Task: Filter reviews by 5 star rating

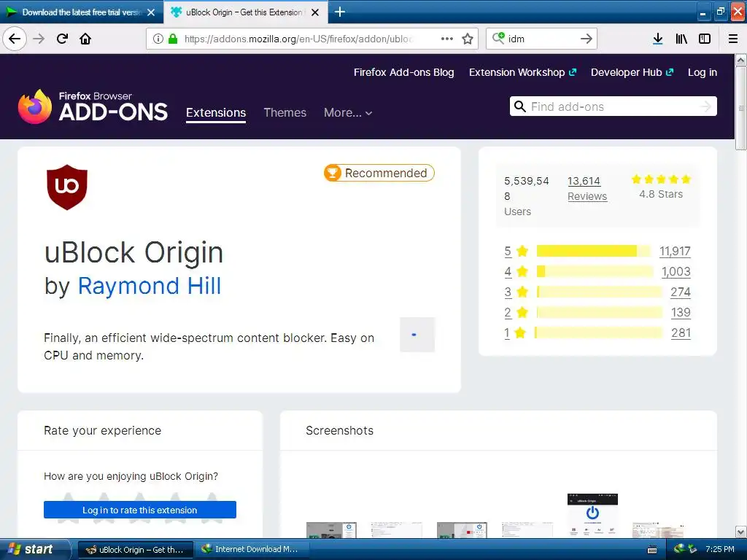Action: click(x=516, y=251)
